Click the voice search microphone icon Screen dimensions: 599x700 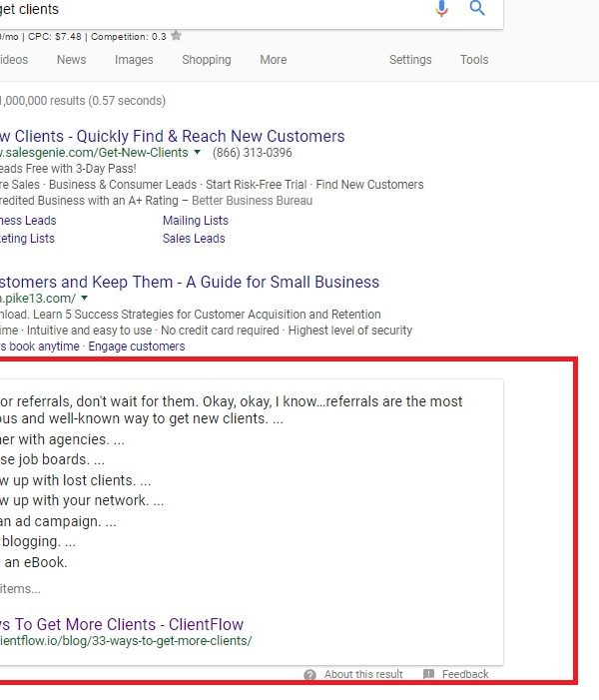[x=441, y=8]
